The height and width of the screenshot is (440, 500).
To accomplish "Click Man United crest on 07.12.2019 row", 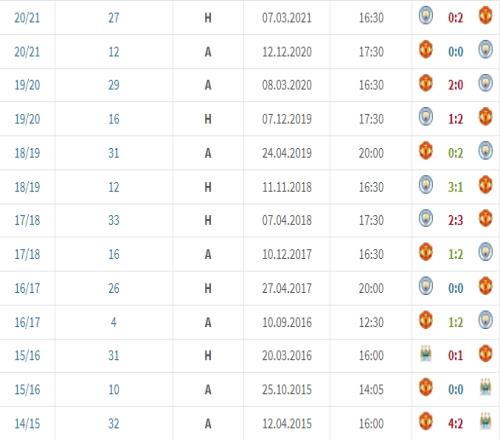I will coord(486,117).
